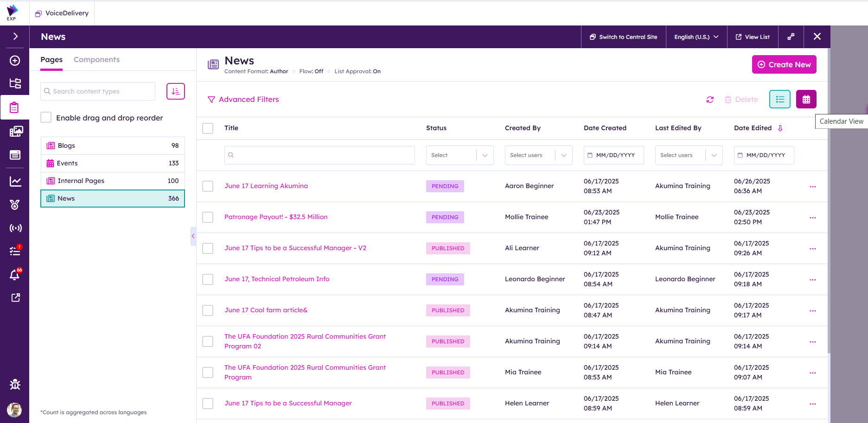Screen dimensions: 868x423
Task: Tick the checkbox for June 17 Learning Akumina
Action: [x=208, y=186]
